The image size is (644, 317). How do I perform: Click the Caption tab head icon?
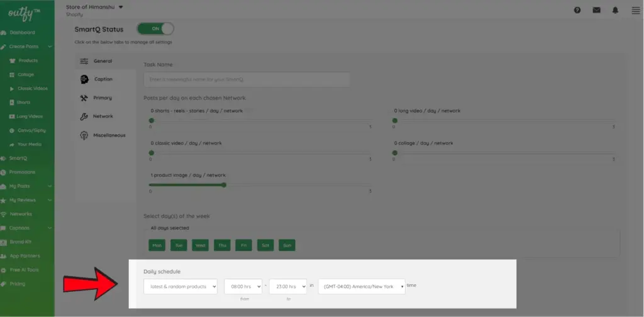pyautogui.click(x=84, y=79)
